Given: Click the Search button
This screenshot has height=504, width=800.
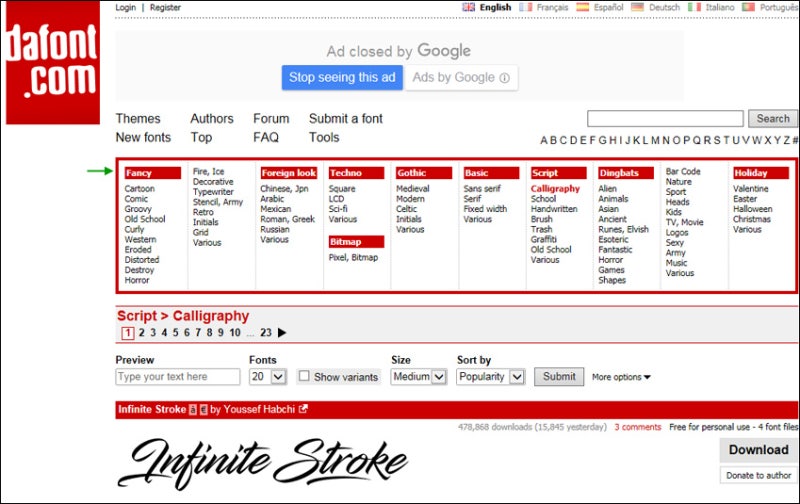Looking at the screenshot, I should (x=772, y=118).
